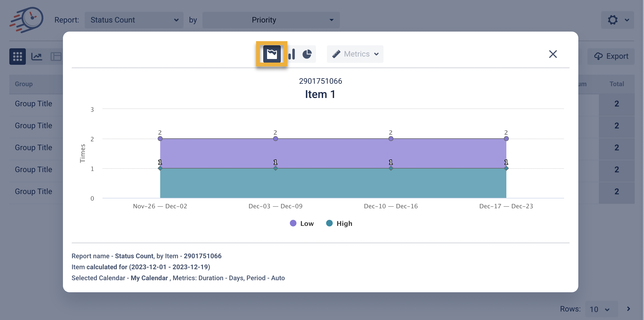Switch to bar chart view icon

[x=292, y=54]
